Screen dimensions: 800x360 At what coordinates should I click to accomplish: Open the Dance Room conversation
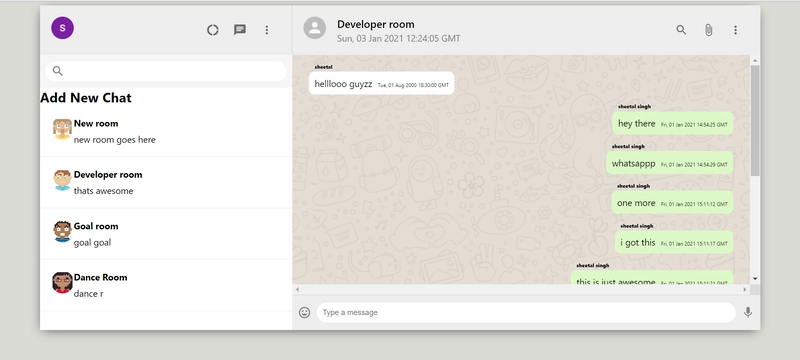tap(166, 286)
